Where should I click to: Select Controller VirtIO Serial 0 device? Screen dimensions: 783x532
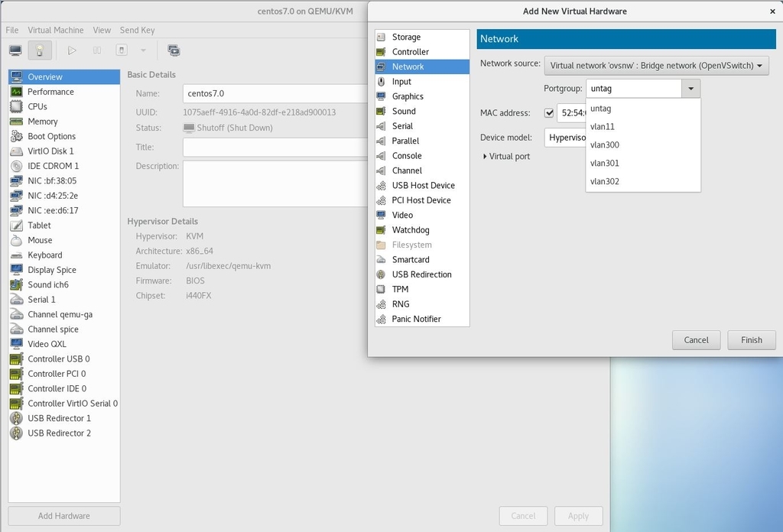point(64,404)
